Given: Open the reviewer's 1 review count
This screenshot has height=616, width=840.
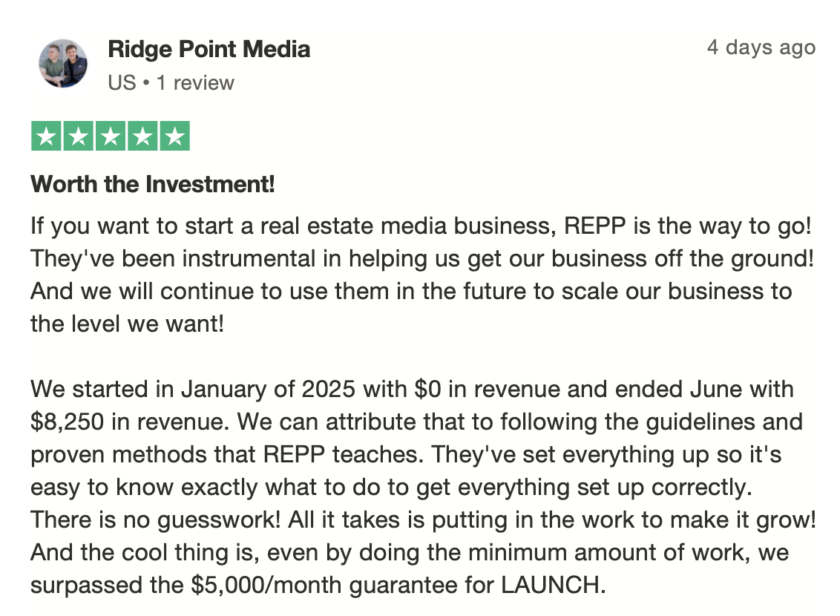Looking at the screenshot, I should click(x=195, y=83).
